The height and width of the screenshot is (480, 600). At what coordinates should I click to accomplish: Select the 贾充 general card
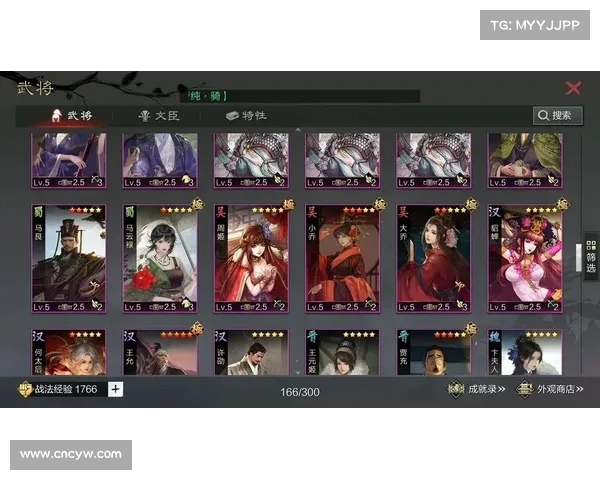click(434, 352)
